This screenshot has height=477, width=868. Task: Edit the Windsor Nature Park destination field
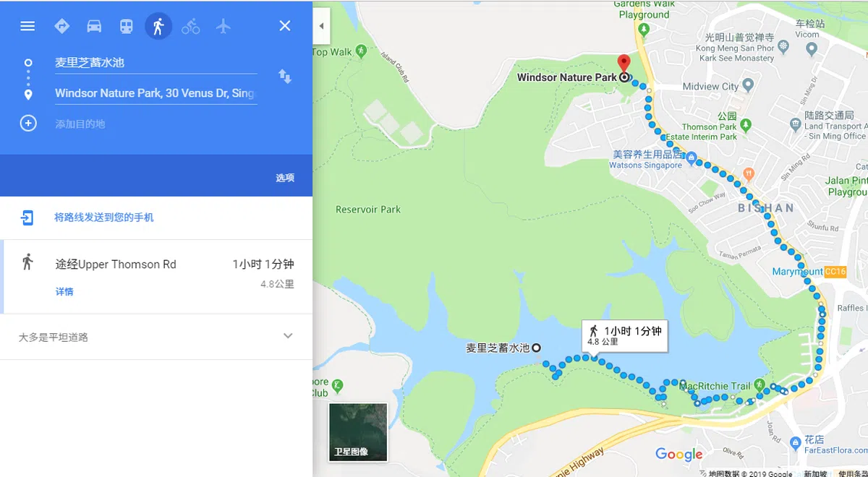156,94
